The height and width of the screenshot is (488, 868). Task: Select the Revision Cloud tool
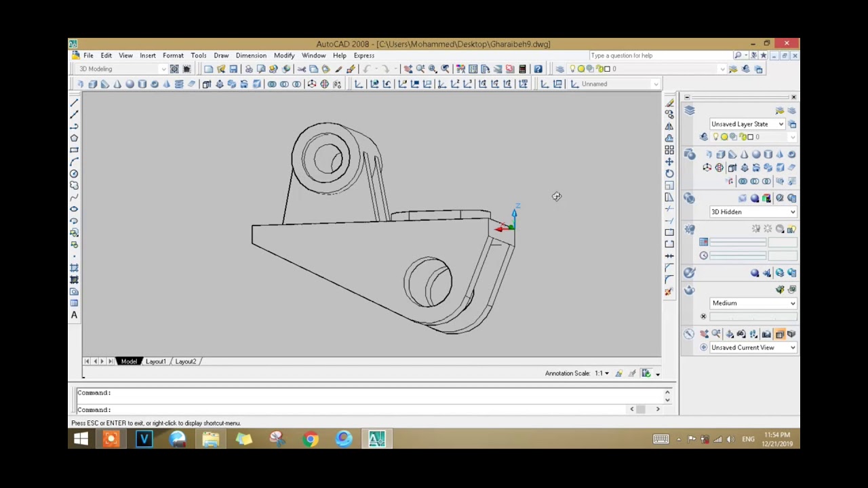(x=74, y=185)
